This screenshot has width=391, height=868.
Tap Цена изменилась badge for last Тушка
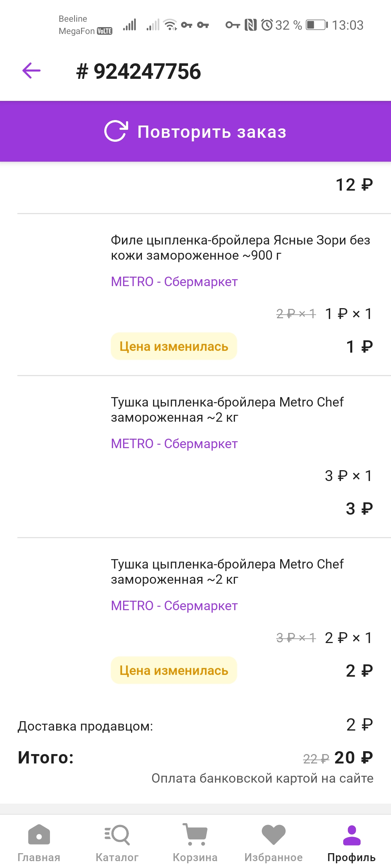click(x=174, y=670)
